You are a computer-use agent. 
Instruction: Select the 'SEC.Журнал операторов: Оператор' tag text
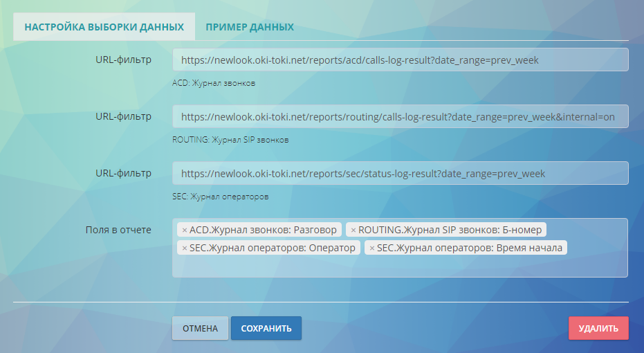tap(273, 248)
